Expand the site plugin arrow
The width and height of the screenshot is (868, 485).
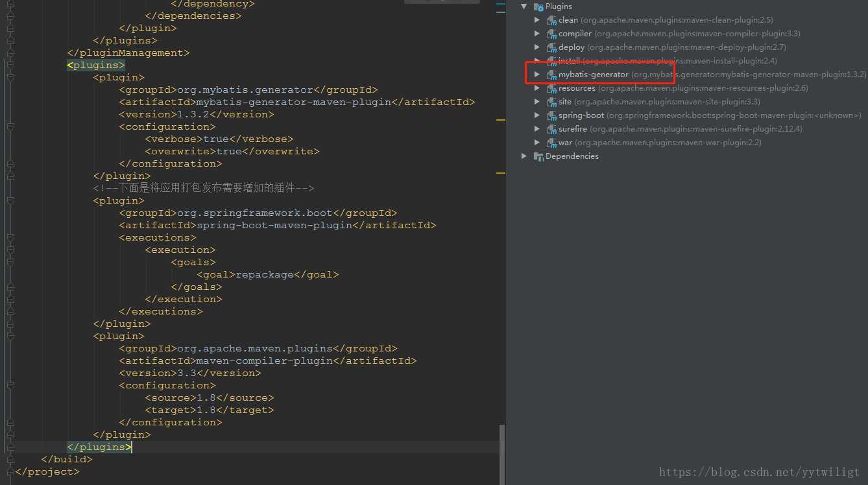point(536,102)
